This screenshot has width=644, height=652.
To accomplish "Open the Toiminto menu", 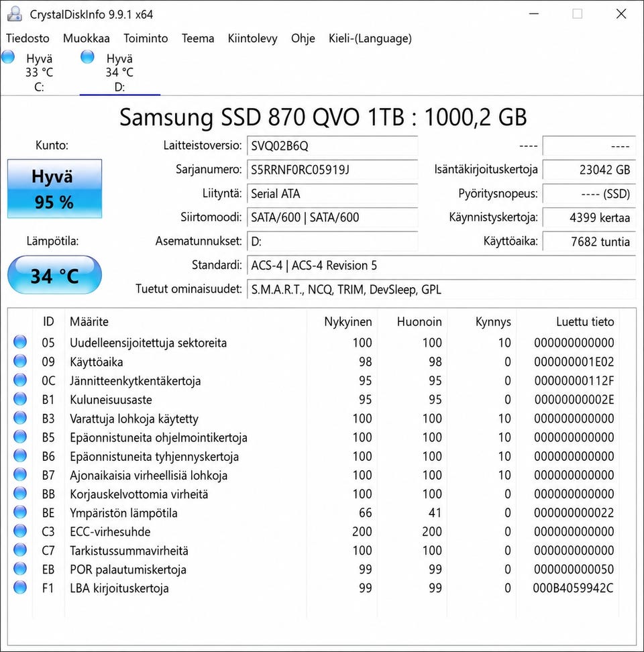I will click(x=146, y=38).
